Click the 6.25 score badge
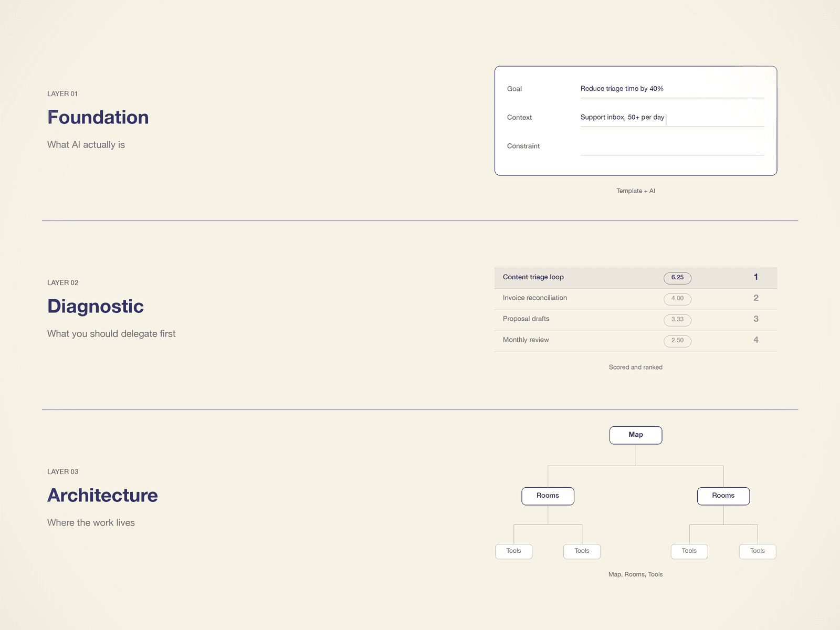 pos(677,278)
